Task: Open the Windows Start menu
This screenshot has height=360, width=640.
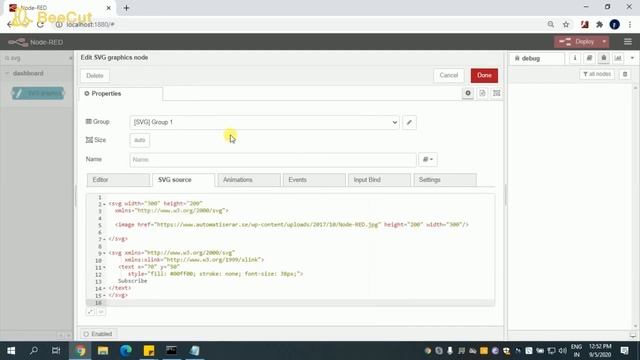Action: (x=11, y=351)
